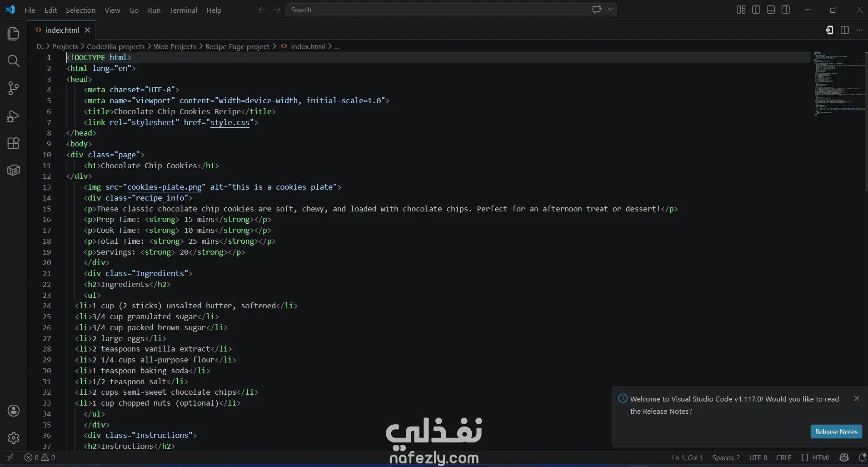The height and width of the screenshot is (467, 868).
Task: Change indentation via Spaces: 2
Action: tap(726, 457)
